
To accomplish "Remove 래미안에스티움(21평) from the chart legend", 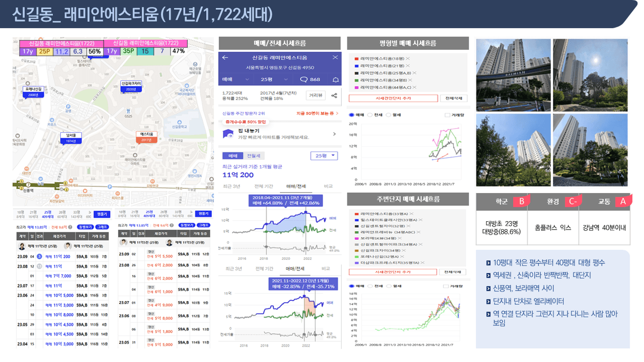I will [x=408, y=65].
